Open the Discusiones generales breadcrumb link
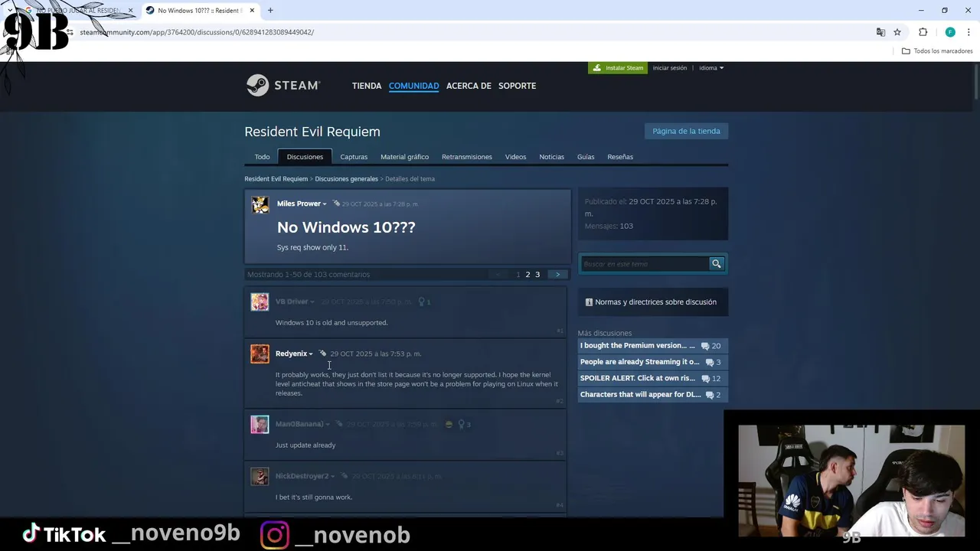Image resolution: width=980 pixels, height=551 pixels. (346, 179)
